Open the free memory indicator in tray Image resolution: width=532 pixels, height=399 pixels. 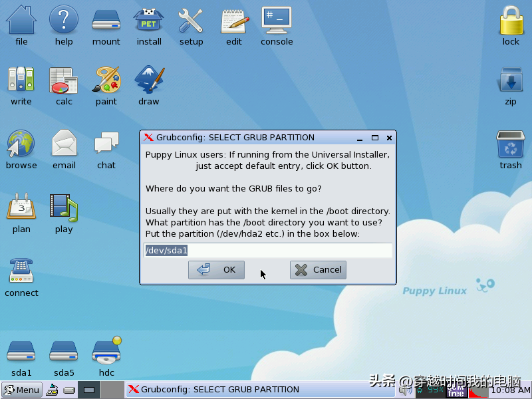456,391
